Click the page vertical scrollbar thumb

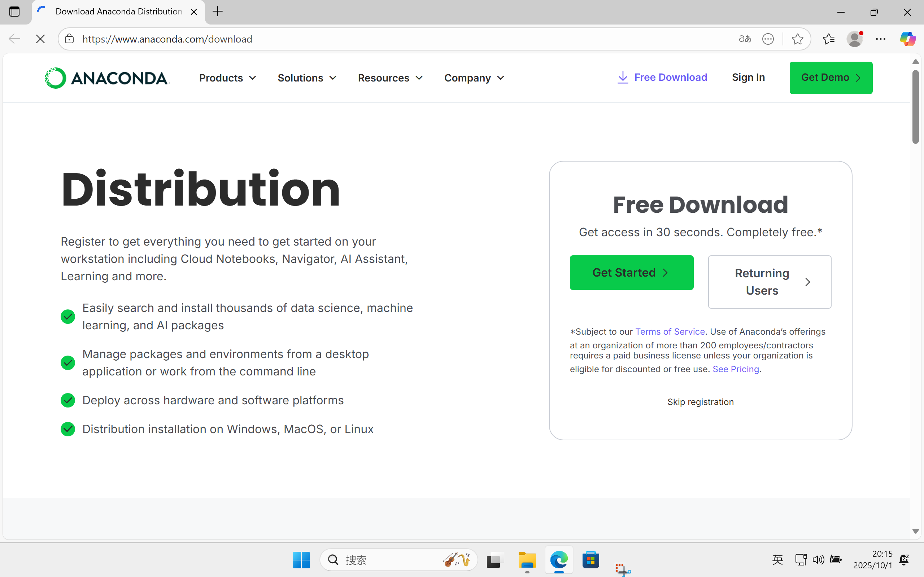(915, 107)
